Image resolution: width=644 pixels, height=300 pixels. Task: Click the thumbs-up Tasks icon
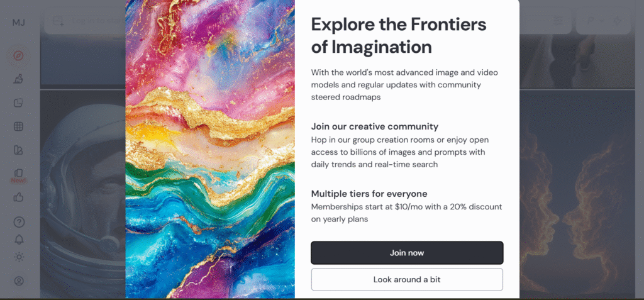click(19, 197)
